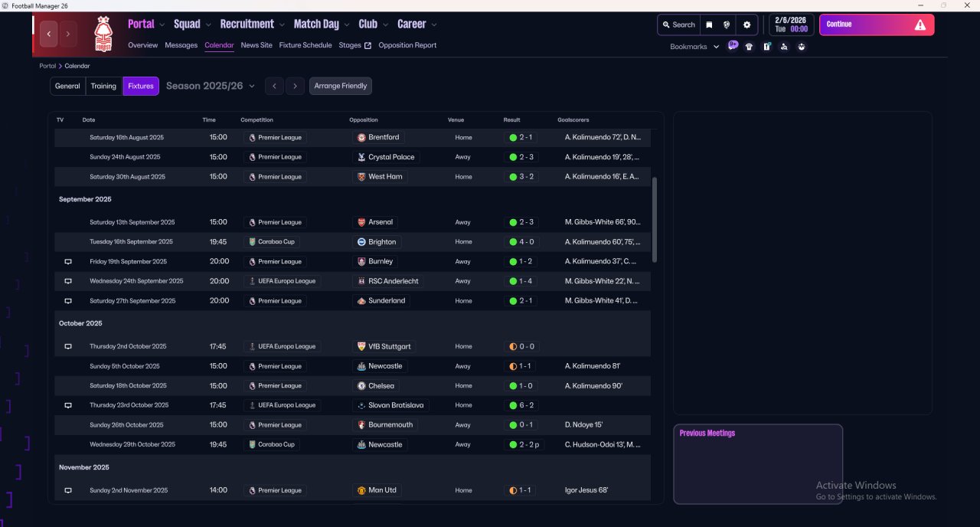
Task: Click the Chelsea club badge
Action: pyautogui.click(x=361, y=386)
